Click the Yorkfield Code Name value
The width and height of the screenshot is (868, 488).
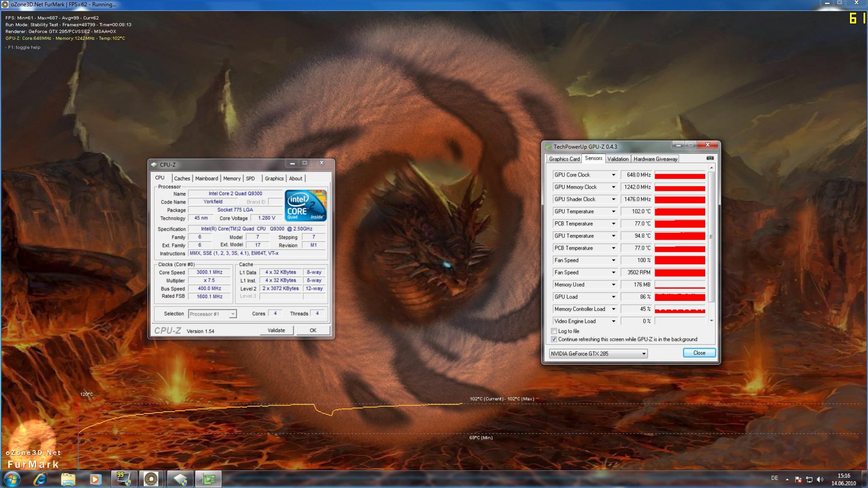pos(213,202)
